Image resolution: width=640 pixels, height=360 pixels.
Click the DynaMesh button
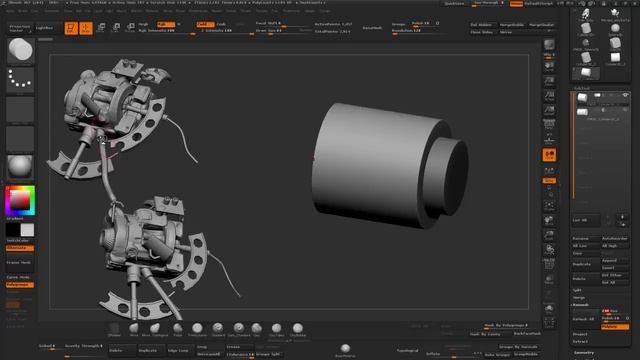(372, 28)
